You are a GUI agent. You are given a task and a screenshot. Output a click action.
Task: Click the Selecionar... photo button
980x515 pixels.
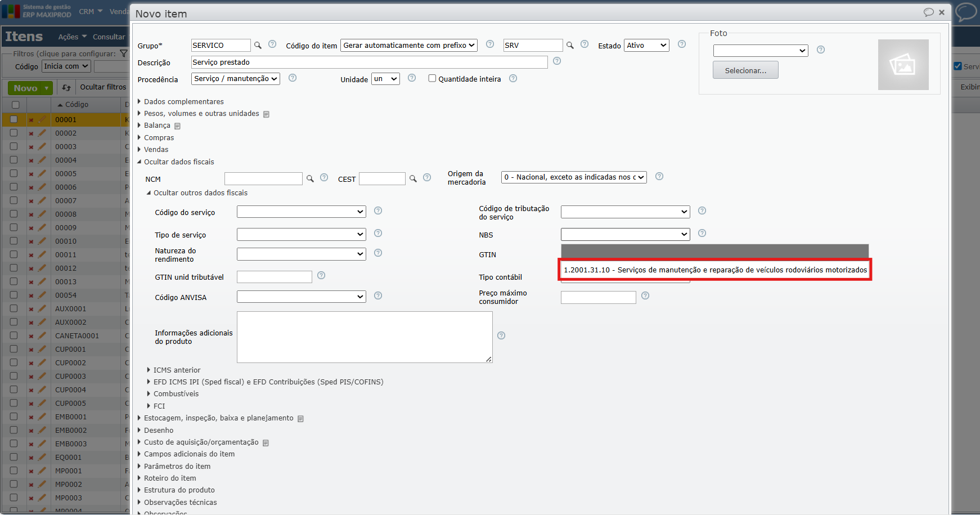tap(745, 70)
